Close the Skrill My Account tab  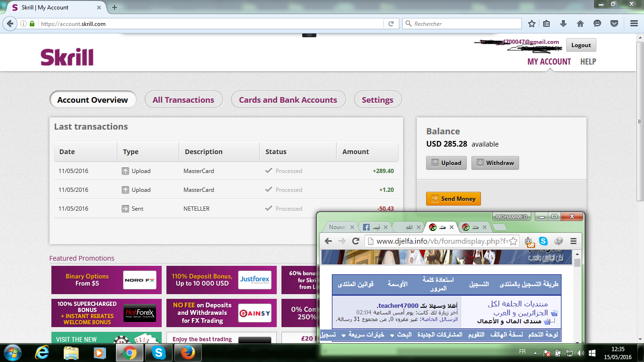(99, 8)
